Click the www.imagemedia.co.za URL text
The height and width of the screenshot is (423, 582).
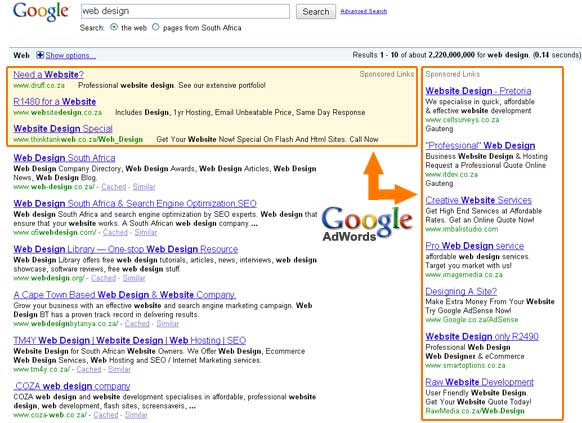click(x=464, y=275)
